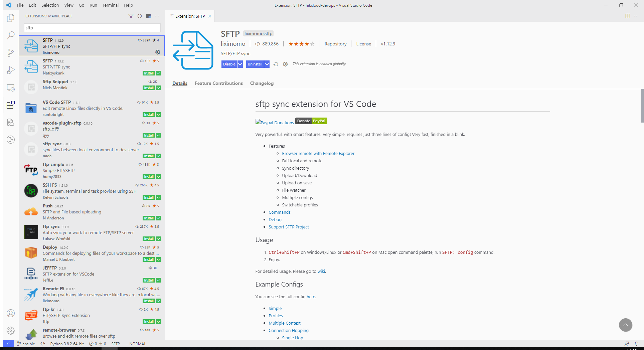Disable the SFTP extension
The image size is (644, 350).
click(229, 64)
